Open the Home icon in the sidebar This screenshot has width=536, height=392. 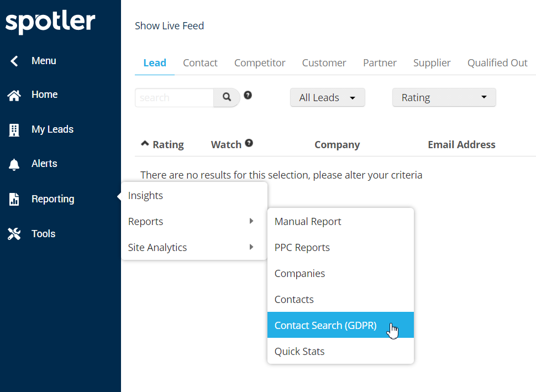pos(14,95)
